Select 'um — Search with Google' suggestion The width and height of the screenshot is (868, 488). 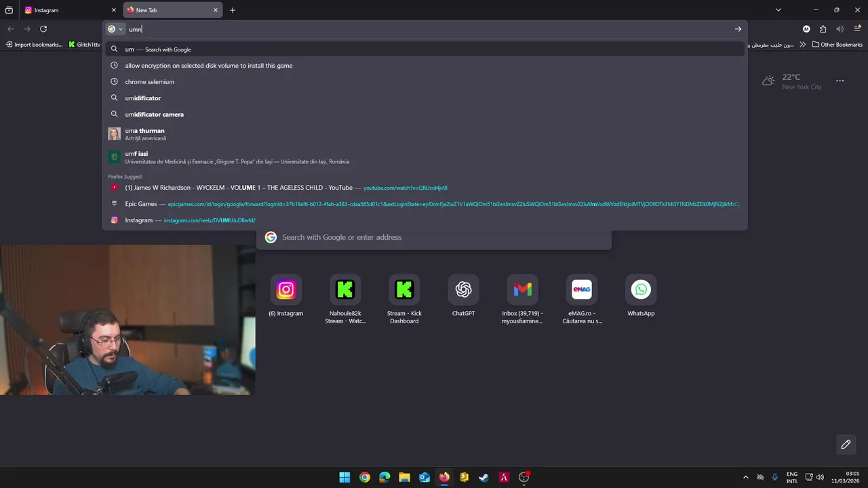(425, 49)
